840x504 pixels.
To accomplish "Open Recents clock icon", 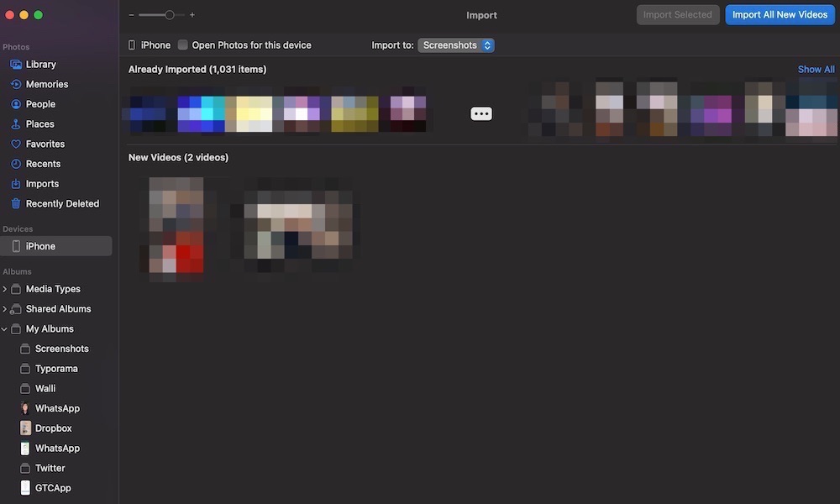I will [x=15, y=164].
